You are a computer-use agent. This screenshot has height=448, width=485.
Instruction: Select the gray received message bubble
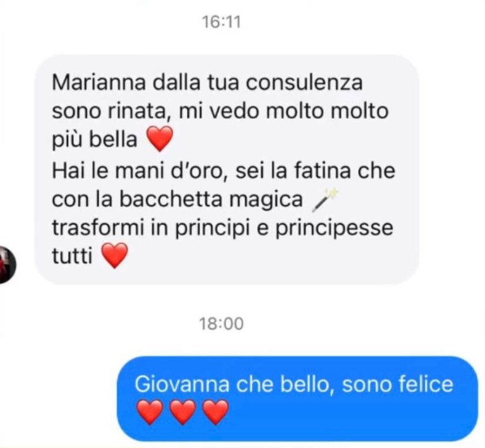(227, 169)
